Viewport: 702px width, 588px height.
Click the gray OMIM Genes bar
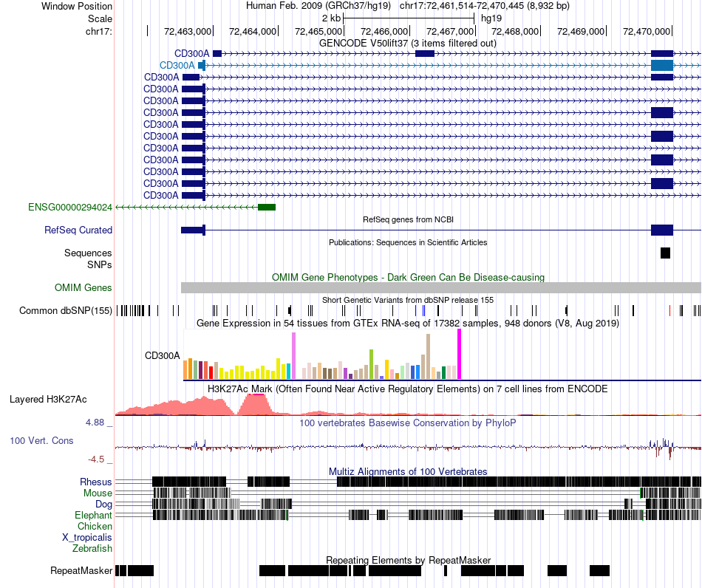click(441, 288)
